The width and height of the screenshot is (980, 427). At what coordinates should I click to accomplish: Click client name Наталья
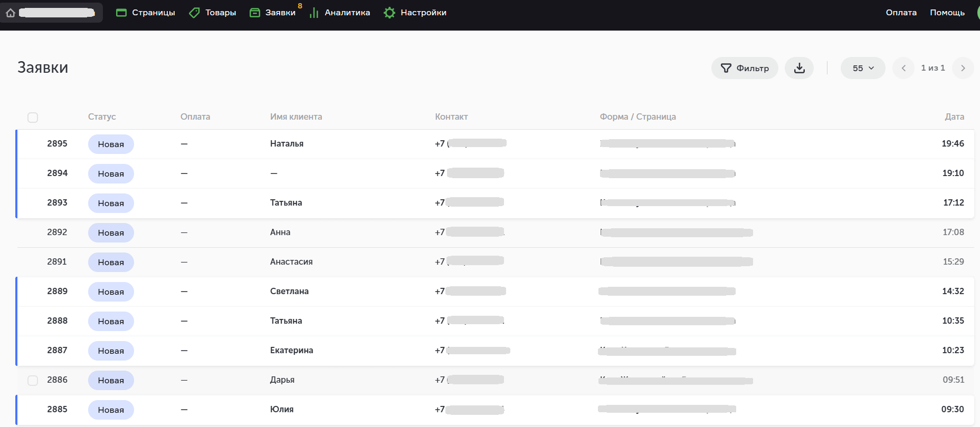[287, 143]
